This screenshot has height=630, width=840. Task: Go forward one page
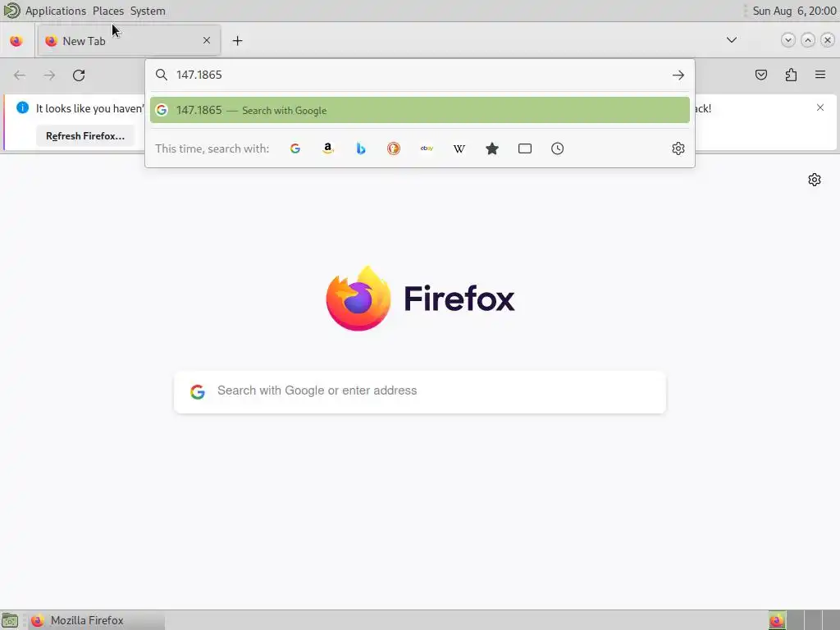click(x=49, y=75)
